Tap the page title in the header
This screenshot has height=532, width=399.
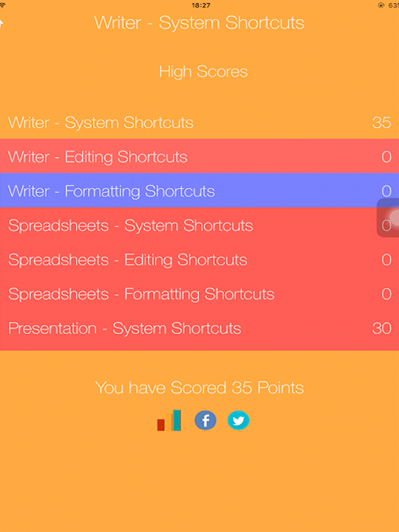199,23
